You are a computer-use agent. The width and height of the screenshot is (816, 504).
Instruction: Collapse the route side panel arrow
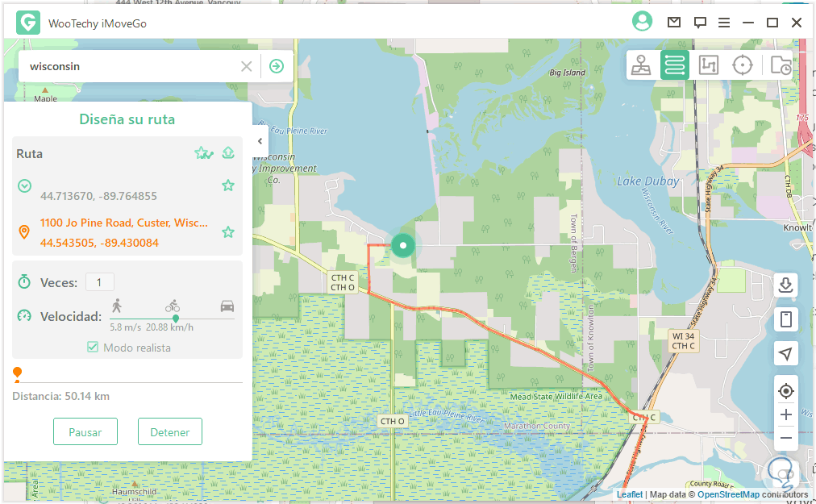pyautogui.click(x=260, y=141)
